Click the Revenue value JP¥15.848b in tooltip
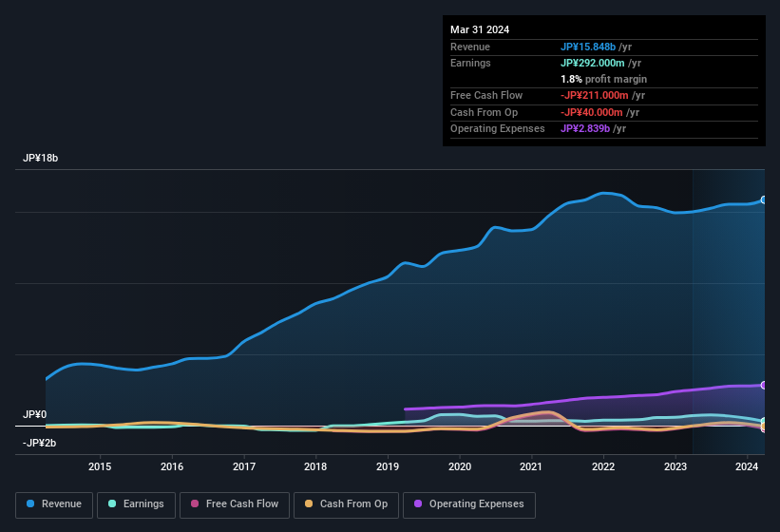 coord(588,47)
